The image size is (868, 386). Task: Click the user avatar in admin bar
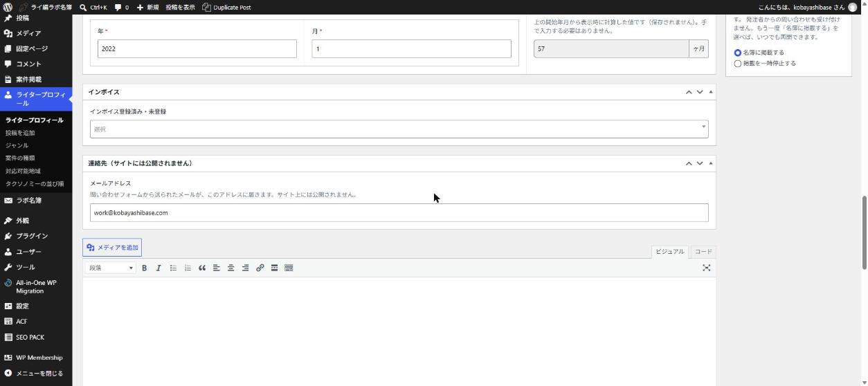coord(853,7)
